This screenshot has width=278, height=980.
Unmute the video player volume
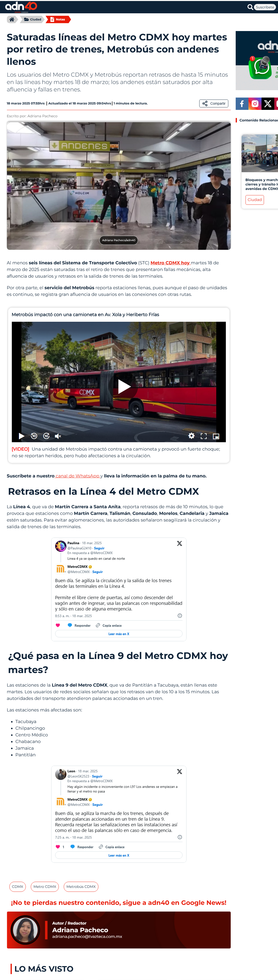click(x=58, y=436)
